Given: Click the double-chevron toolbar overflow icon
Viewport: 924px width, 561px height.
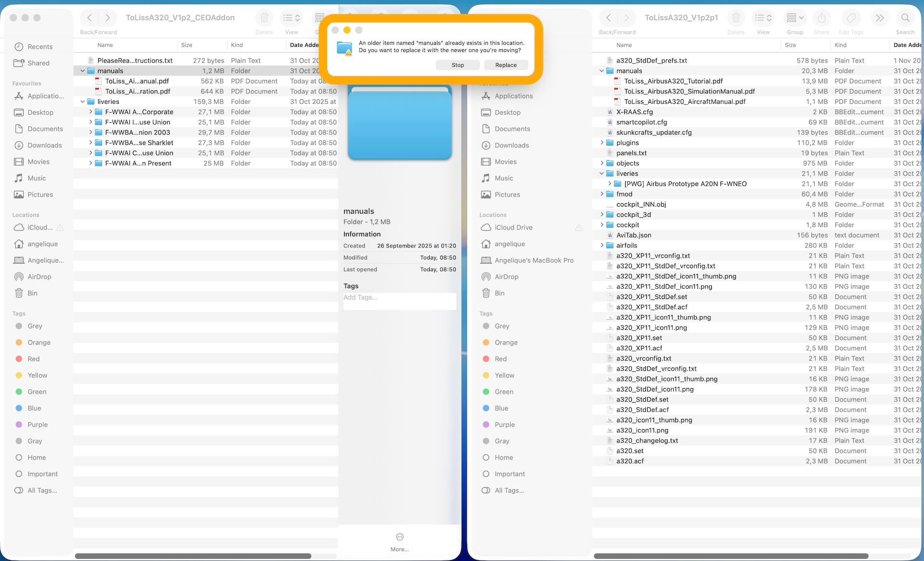Looking at the screenshot, I should tap(879, 18).
